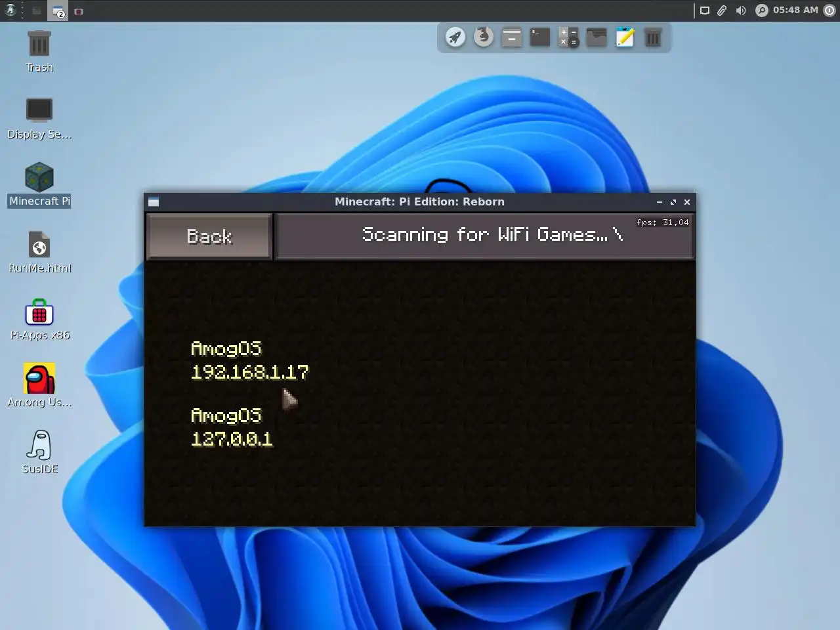
Task: Open the calculator from the dock
Action: [x=568, y=37]
